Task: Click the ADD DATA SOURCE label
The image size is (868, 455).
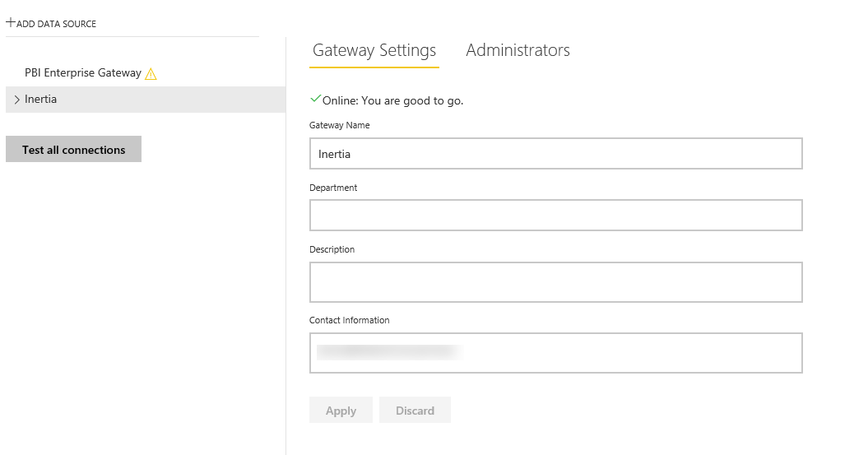Action: tap(56, 24)
